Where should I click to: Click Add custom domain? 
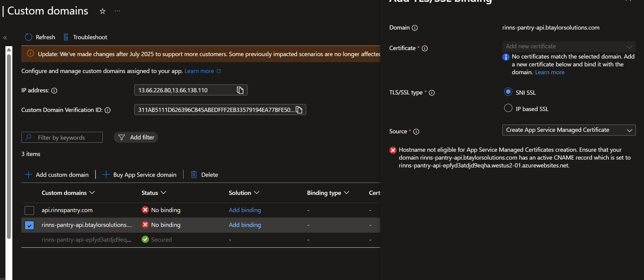[x=57, y=175]
